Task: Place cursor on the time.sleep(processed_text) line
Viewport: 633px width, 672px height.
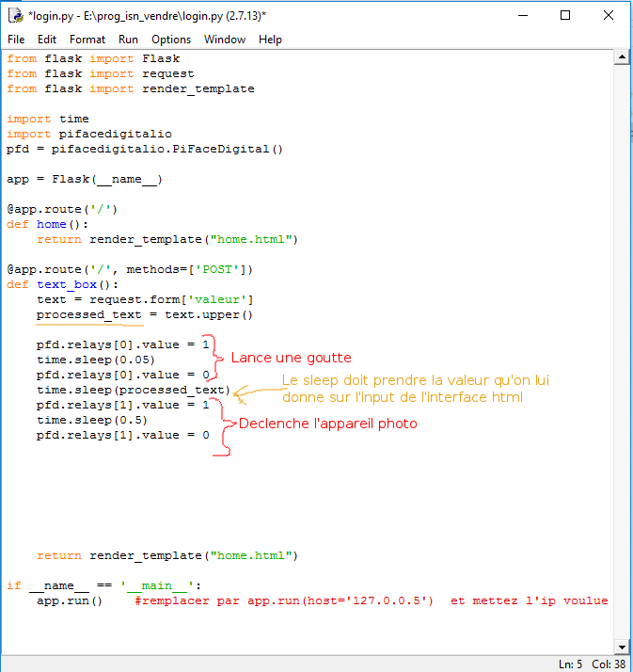Action: (132, 390)
